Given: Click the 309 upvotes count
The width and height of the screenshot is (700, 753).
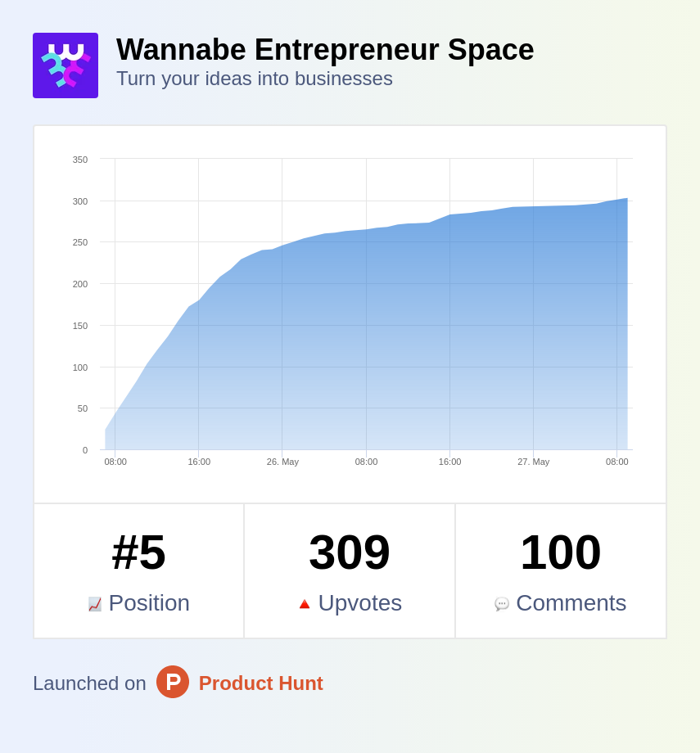Looking at the screenshot, I should click(x=350, y=552).
